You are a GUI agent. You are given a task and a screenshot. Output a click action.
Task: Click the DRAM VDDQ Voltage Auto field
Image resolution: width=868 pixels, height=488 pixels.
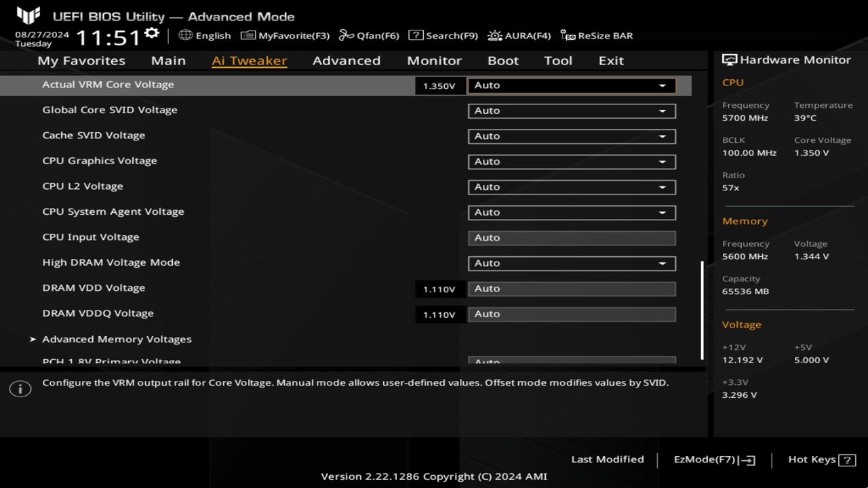[572, 314]
